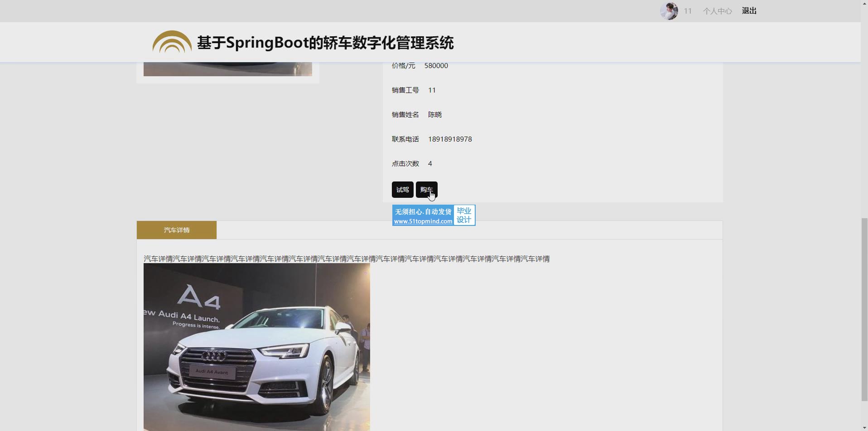Click the car thumbnail above the details tab
Image resolution: width=868 pixels, height=431 pixels.
pyautogui.click(x=228, y=69)
